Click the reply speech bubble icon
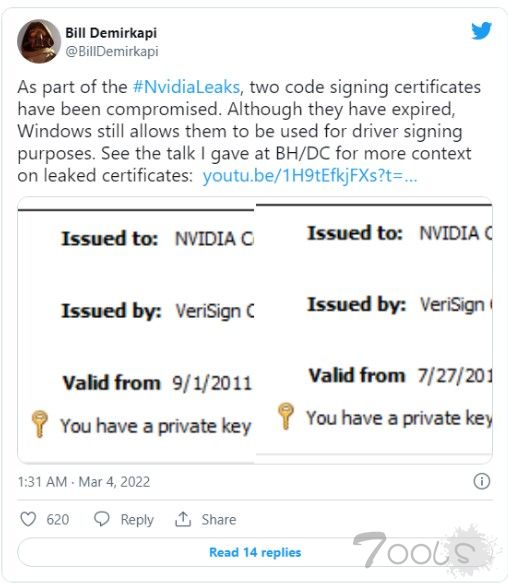This screenshot has height=584, width=508. [102, 519]
